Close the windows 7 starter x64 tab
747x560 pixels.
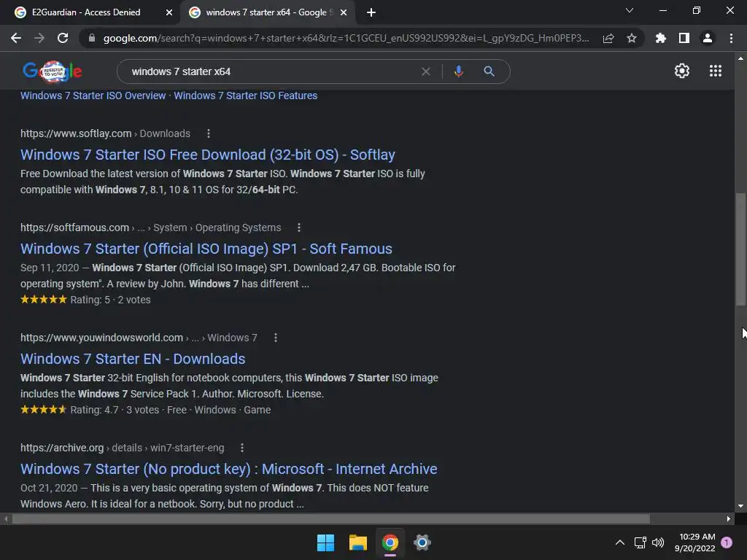[344, 12]
